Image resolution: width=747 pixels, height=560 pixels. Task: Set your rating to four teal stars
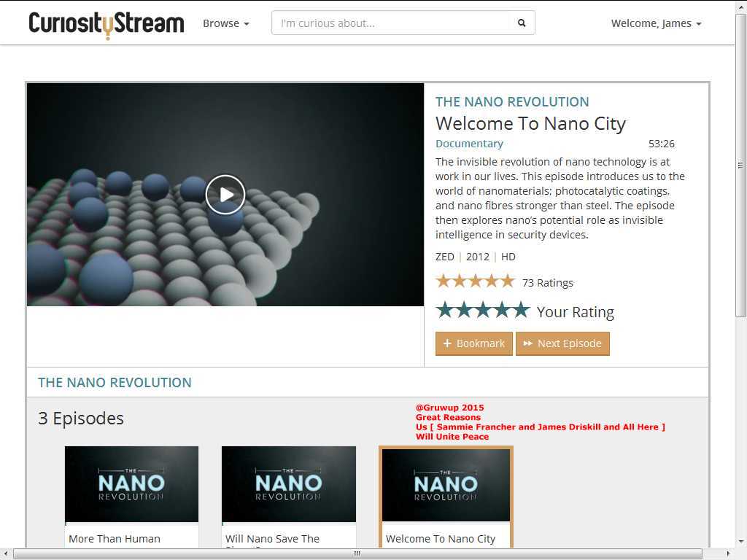pos(503,310)
